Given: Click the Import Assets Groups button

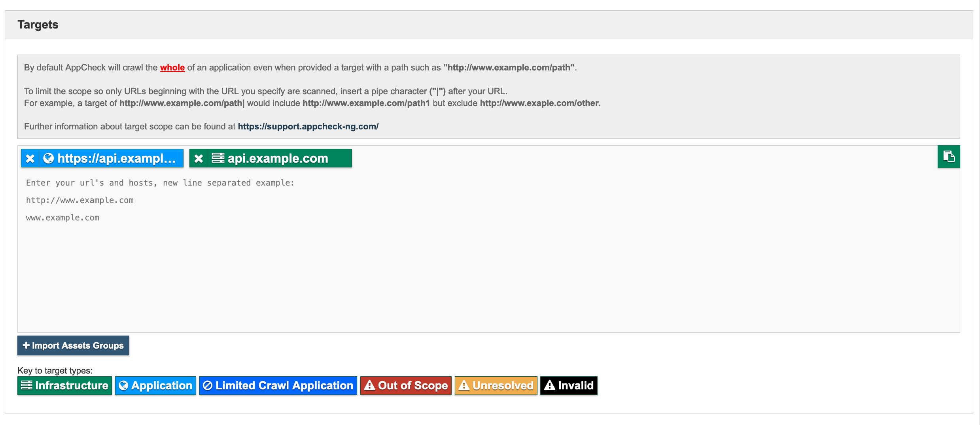Looking at the screenshot, I should [73, 345].
